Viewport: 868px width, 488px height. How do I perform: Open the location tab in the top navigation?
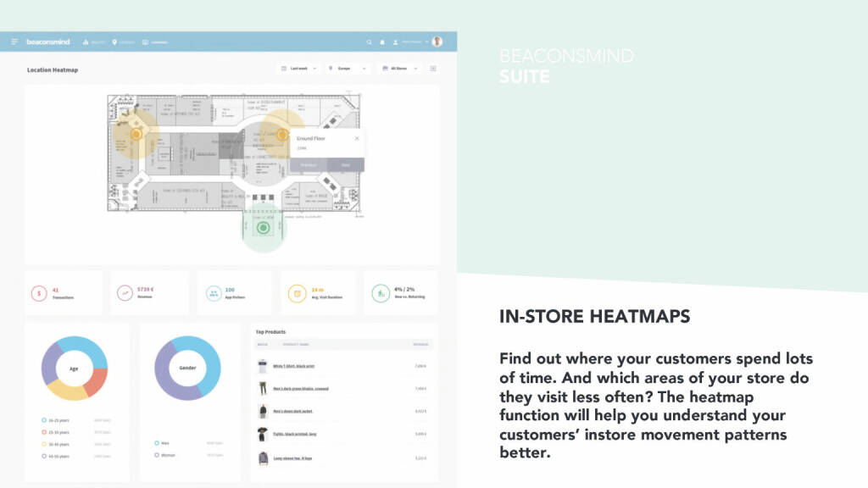coord(123,42)
